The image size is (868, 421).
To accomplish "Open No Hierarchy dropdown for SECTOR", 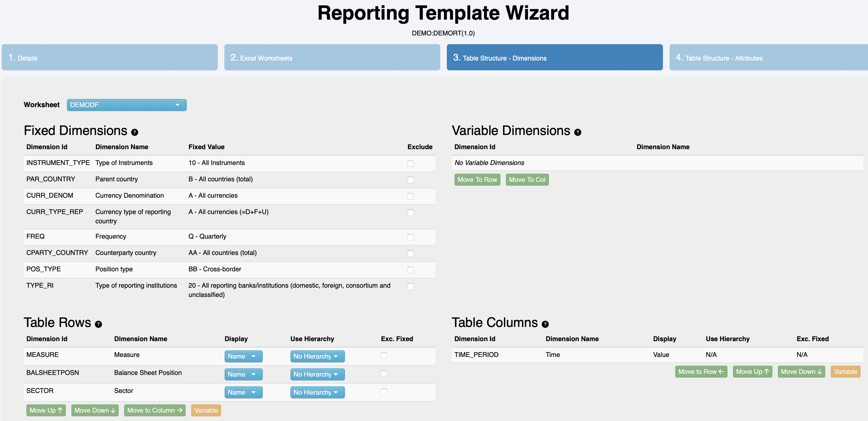I will coord(317,392).
